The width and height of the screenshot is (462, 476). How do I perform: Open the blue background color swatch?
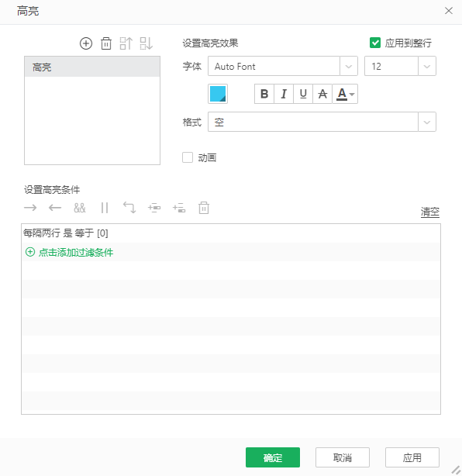[x=218, y=94]
